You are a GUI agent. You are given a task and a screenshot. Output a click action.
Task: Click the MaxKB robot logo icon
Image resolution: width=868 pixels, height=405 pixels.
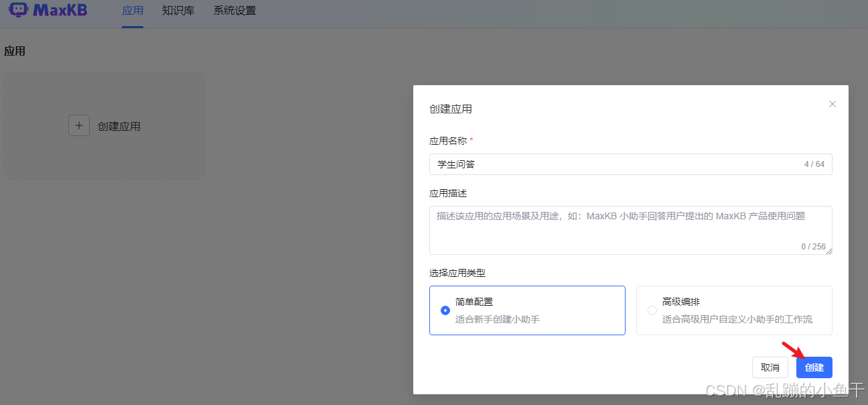(18, 9)
